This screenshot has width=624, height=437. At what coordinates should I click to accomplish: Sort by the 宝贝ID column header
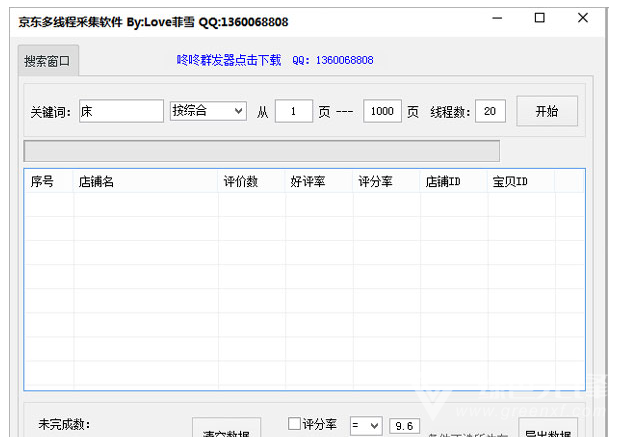tap(521, 181)
